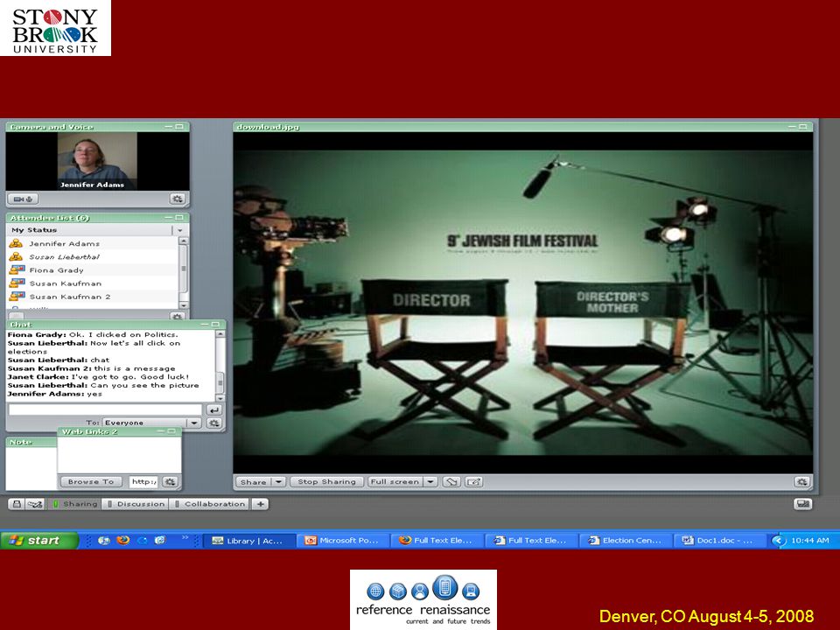Image resolution: width=840 pixels, height=630 pixels.
Task: Click Jennifer Adams host icon in attendee list
Action: tap(16, 243)
